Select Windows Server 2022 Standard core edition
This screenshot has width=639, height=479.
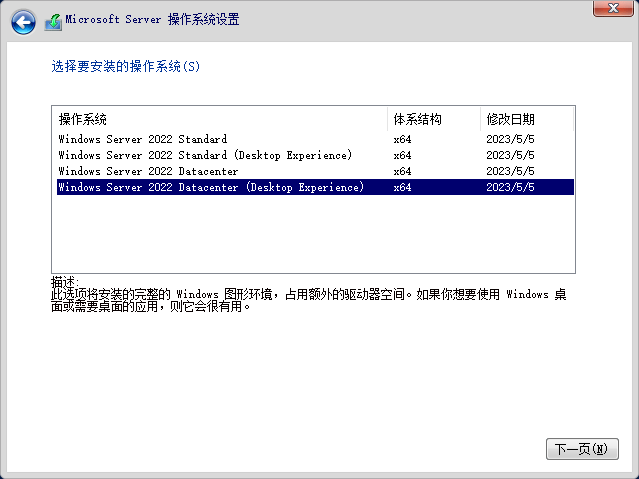[143, 139]
